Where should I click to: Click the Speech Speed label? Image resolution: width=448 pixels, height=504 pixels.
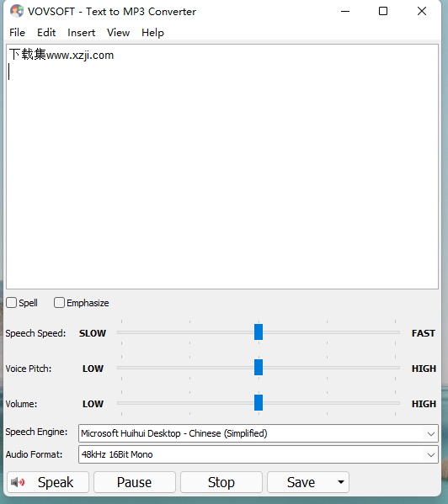[35, 333]
